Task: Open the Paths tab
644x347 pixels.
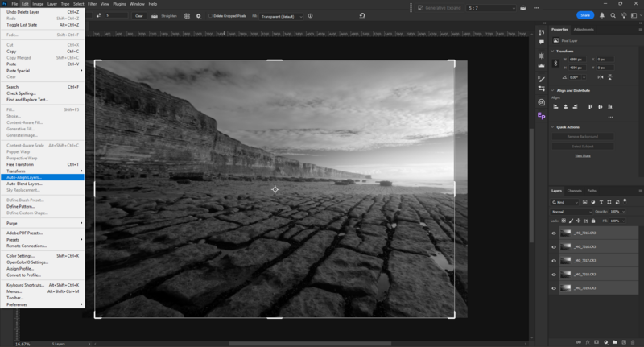Action: coord(592,191)
